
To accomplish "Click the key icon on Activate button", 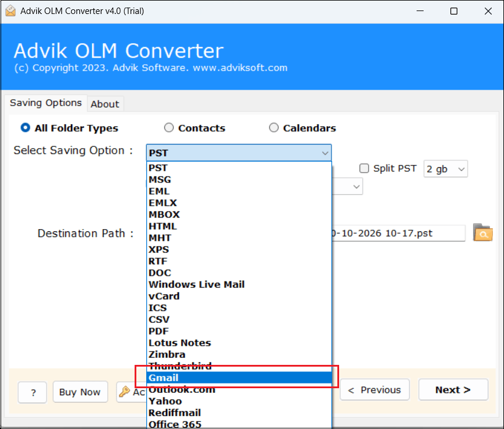I will click(x=124, y=392).
